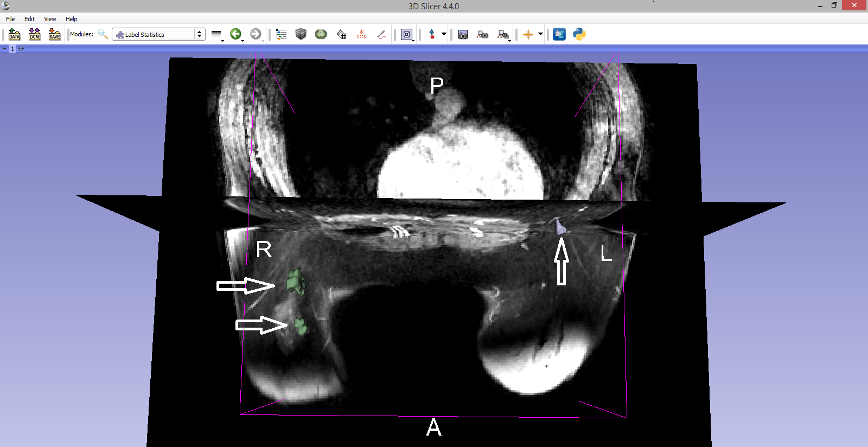Open the Data hierarchy tree module icon
This screenshot has height=447, width=868.
(x=281, y=34)
